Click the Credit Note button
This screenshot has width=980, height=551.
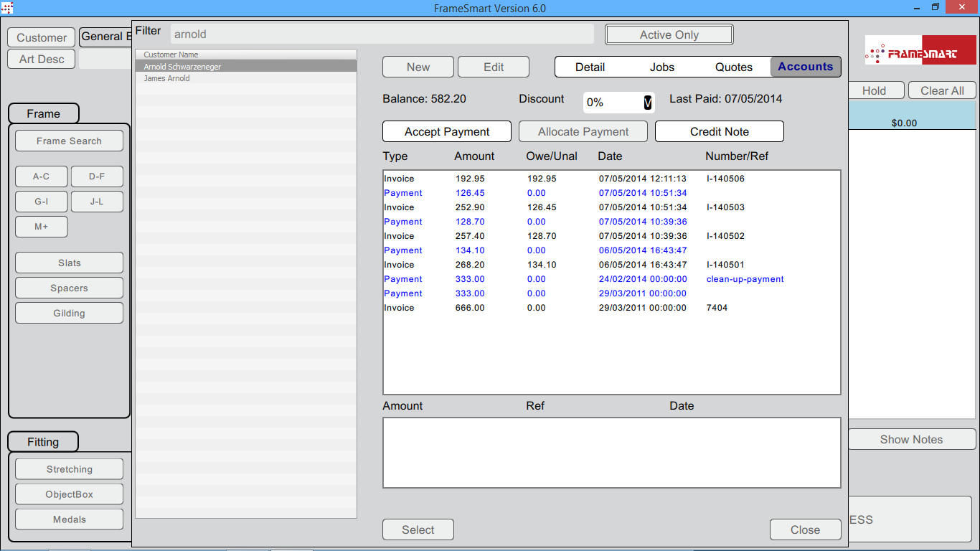click(x=719, y=131)
